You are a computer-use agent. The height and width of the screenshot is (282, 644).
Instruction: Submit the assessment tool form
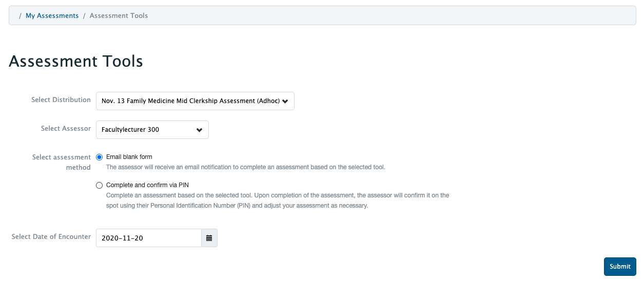pyautogui.click(x=620, y=267)
